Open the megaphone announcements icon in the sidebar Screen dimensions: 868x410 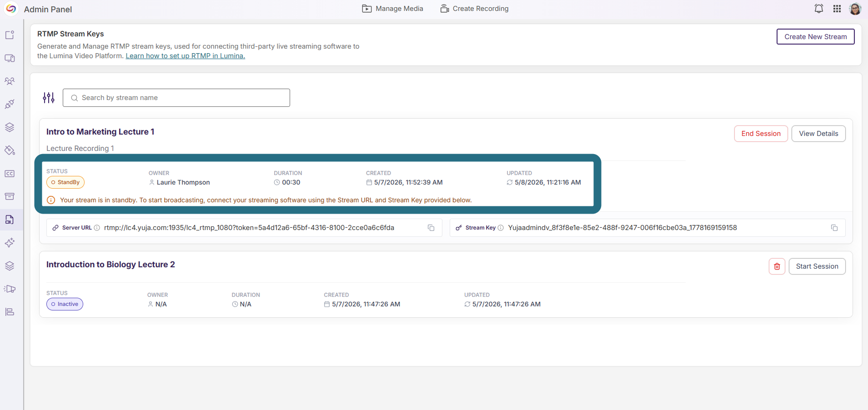10,289
